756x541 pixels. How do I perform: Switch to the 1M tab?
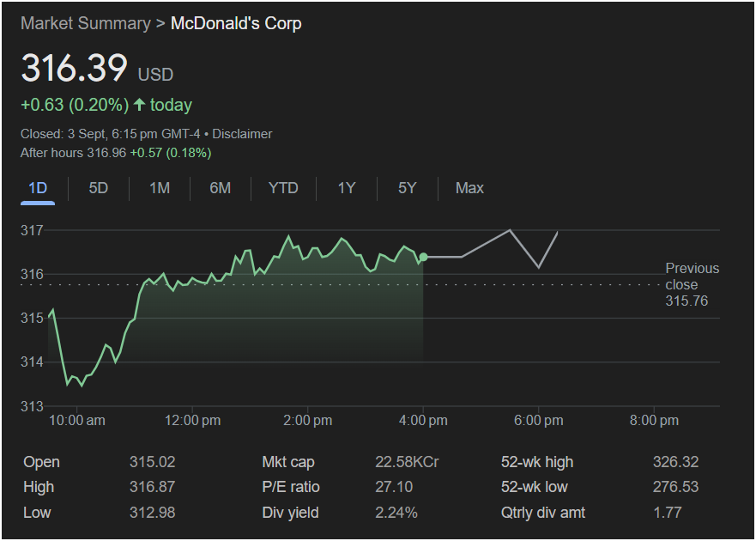pos(160,188)
